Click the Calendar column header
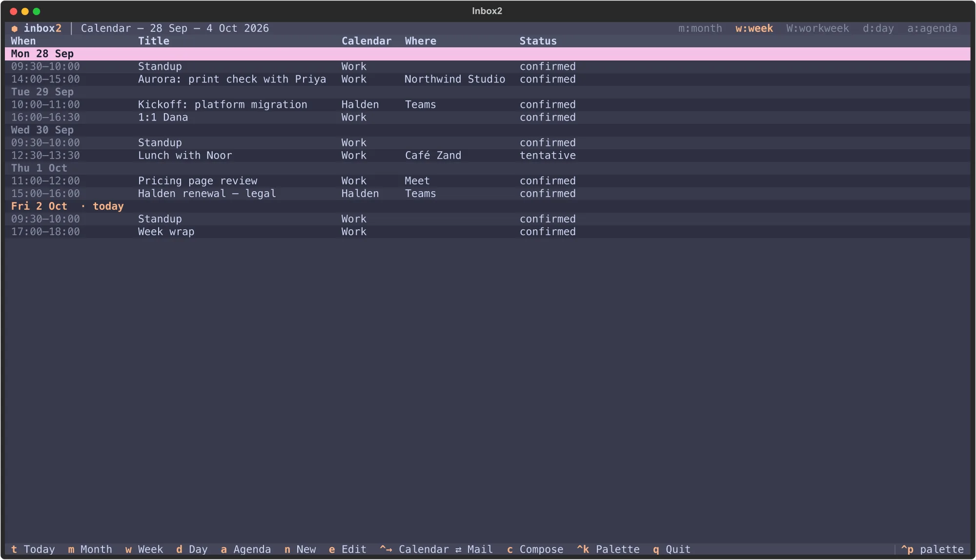 click(x=366, y=41)
